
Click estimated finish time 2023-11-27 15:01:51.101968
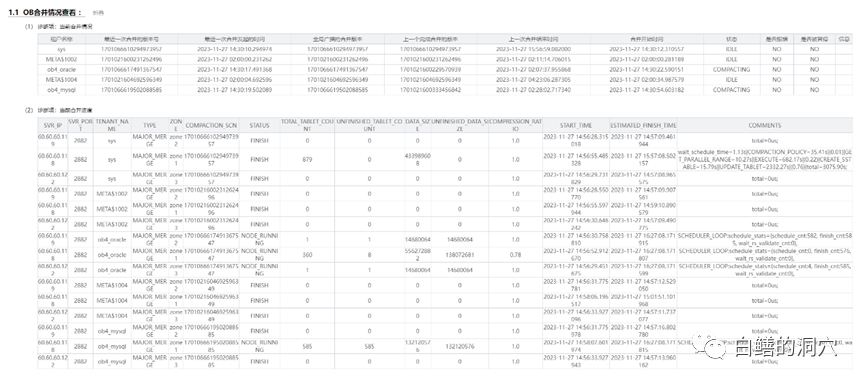coord(643,300)
